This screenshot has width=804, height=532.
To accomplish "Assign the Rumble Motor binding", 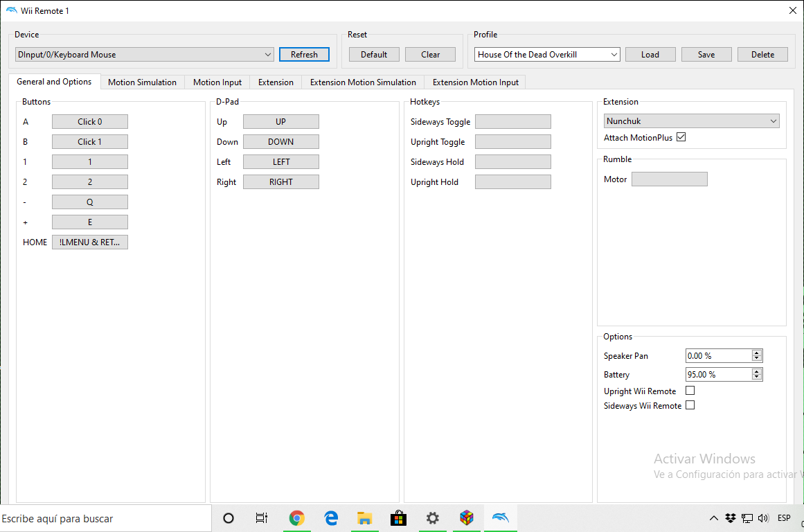I will 669,179.
